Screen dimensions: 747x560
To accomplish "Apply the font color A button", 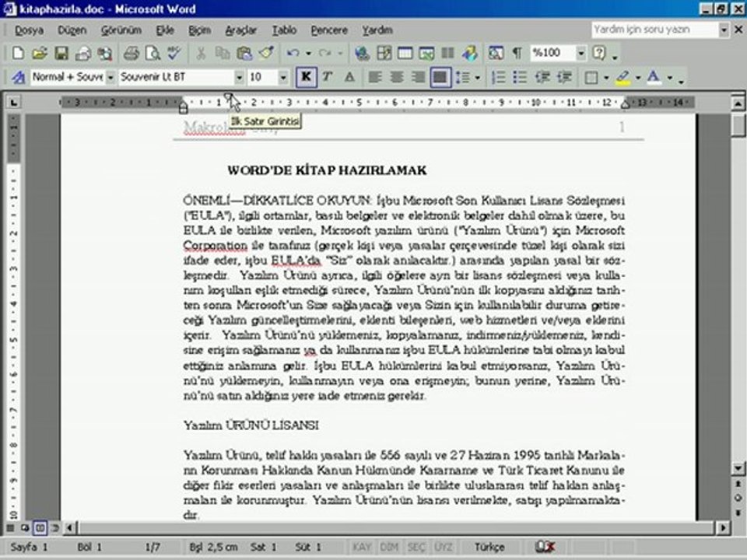I will coord(654,77).
